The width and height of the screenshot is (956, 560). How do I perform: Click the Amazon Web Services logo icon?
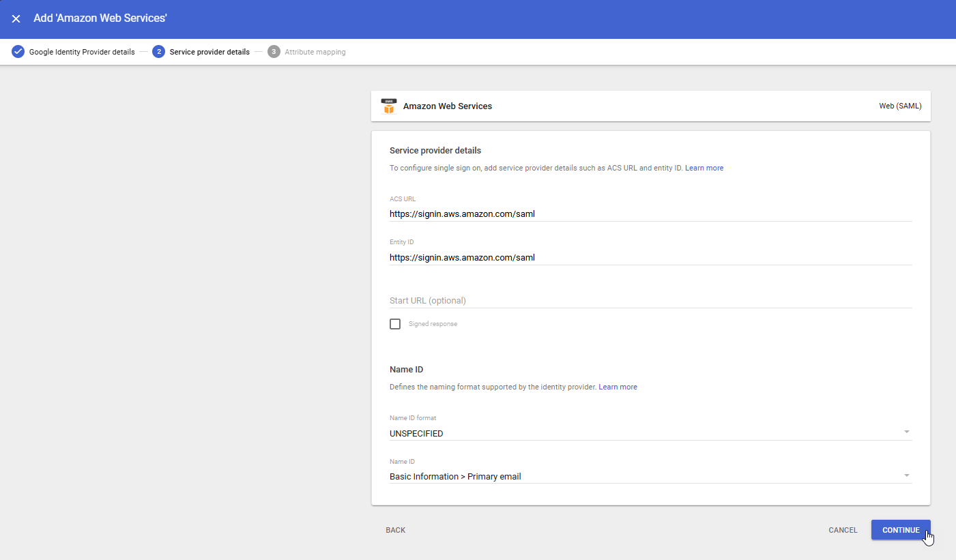[388, 106]
